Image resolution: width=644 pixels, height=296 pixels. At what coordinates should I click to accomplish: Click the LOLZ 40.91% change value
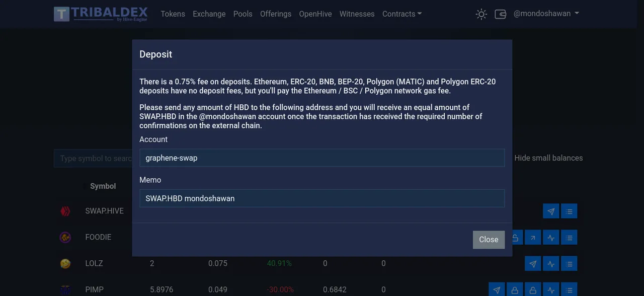coord(279,263)
